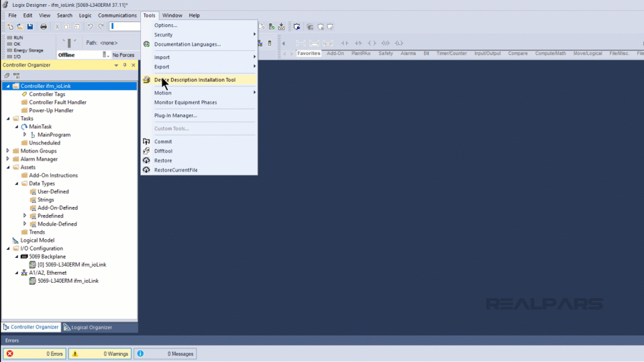This screenshot has height=362, width=644.
Task: Collapse the Controller ifm_ioLink node
Action: tap(8, 86)
